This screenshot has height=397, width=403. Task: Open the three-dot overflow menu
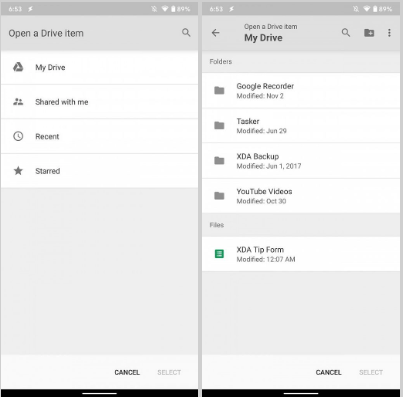point(389,33)
